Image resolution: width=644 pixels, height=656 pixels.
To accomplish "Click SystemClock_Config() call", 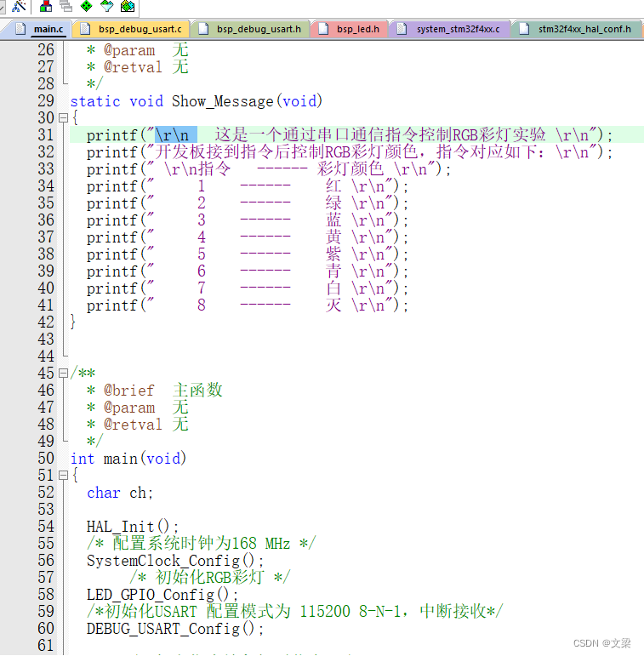I will pyautogui.click(x=175, y=561).
